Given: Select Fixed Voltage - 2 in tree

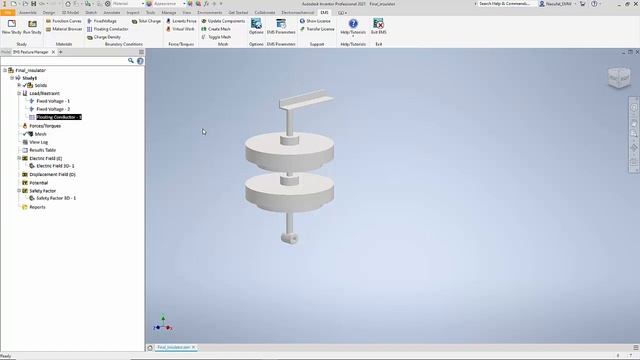Looking at the screenshot, I should tap(53, 109).
